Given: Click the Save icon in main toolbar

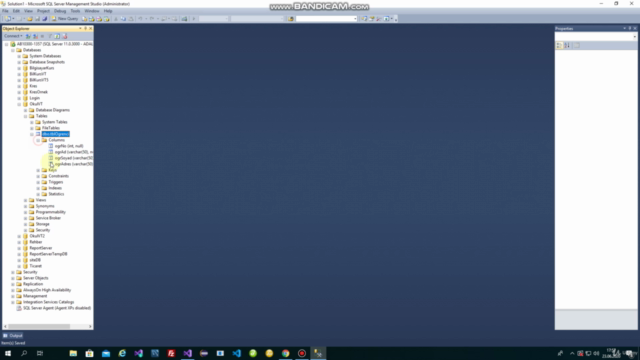Looking at the screenshot, I should point(37,19).
